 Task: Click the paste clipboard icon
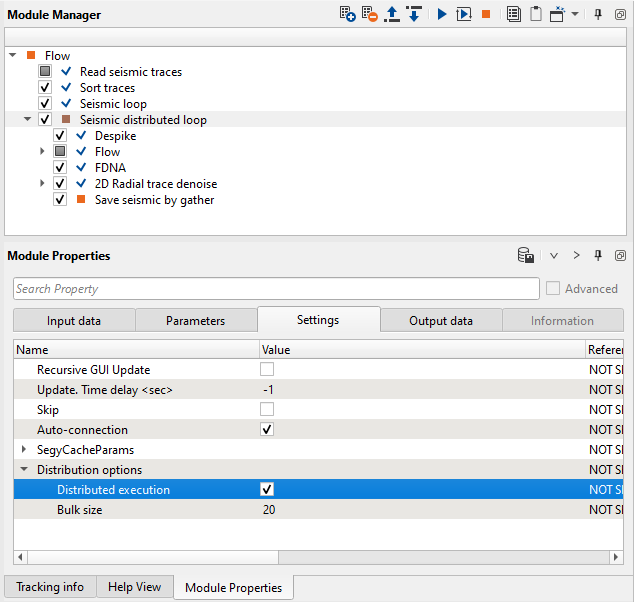[536, 15]
